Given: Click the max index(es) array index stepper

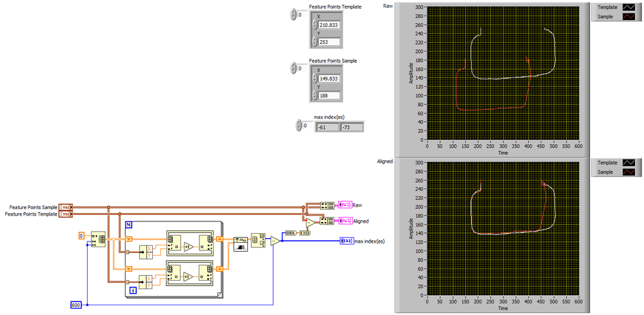Looking at the screenshot, I should pyautogui.click(x=299, y=125).
